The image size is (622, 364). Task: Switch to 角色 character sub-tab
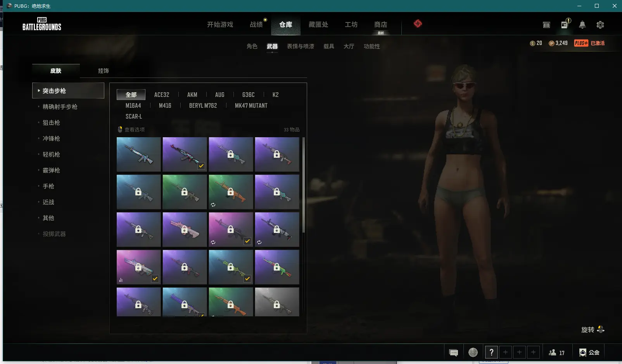(x=252, y=46)
